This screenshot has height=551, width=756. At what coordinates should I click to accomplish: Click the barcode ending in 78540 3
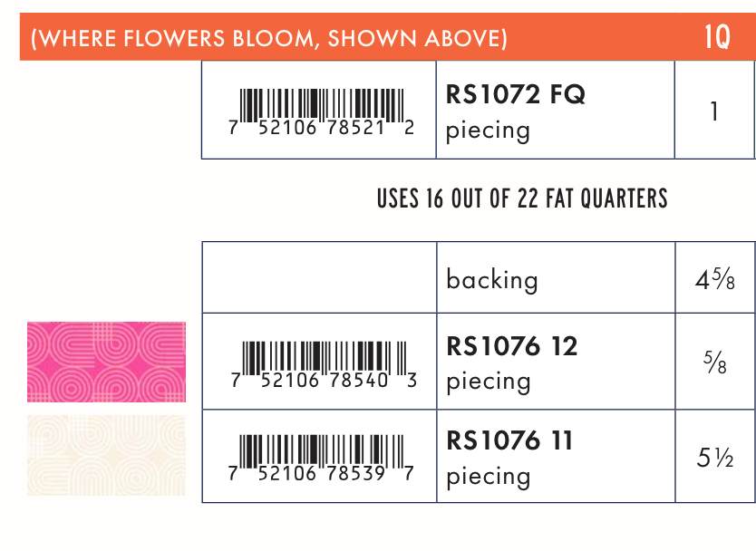323,362
